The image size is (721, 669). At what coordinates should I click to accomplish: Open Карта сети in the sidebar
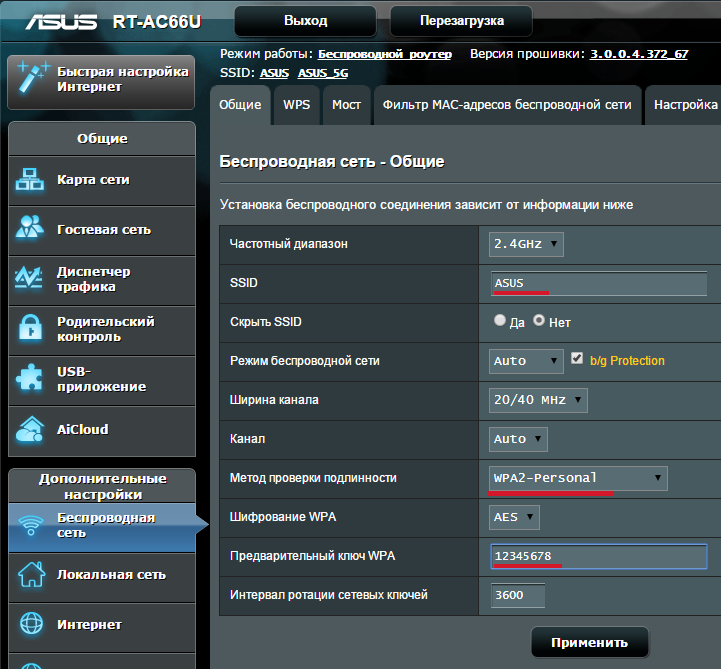tap(102, 180)
